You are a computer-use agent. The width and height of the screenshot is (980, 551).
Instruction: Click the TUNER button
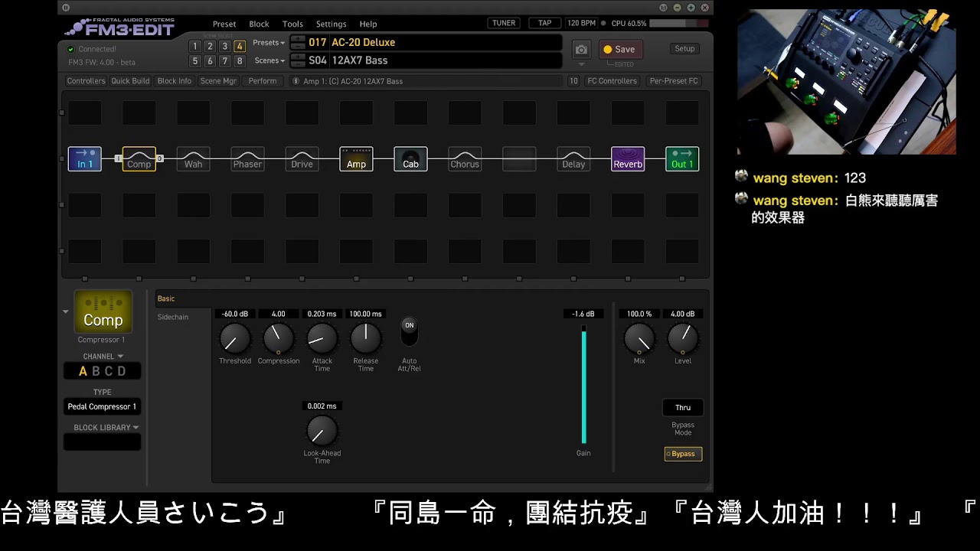[504, 23]
